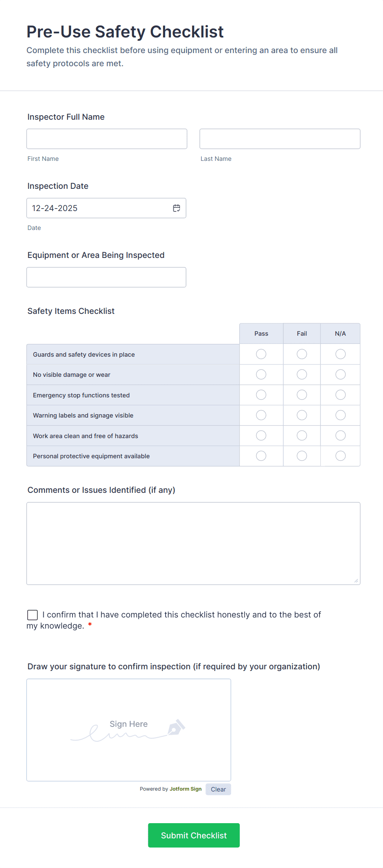Screen dimensions: 383x868
Task: Select Pass for Emergency stop functions tested
Action: pos(261,395)
